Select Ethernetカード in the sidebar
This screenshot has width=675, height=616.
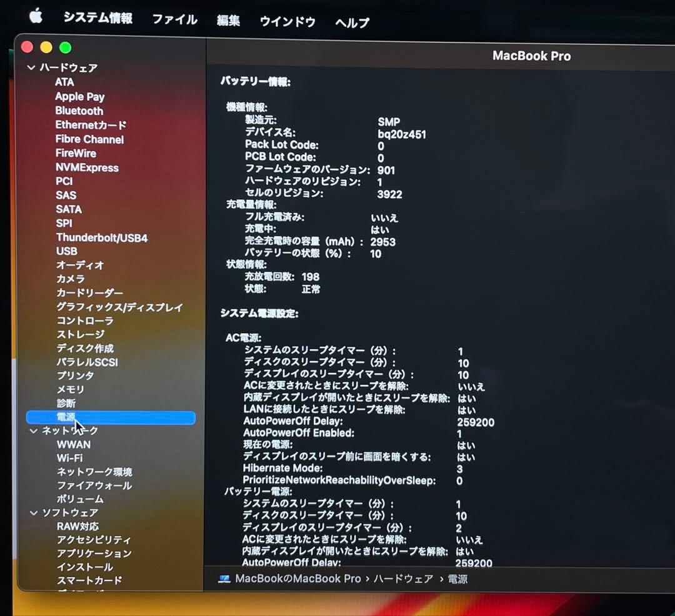(91, 125)
